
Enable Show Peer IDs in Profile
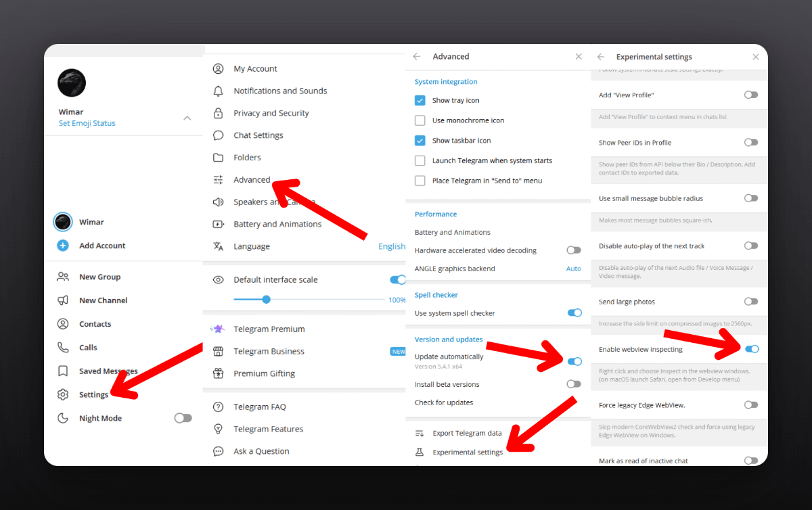pos(751,143)
